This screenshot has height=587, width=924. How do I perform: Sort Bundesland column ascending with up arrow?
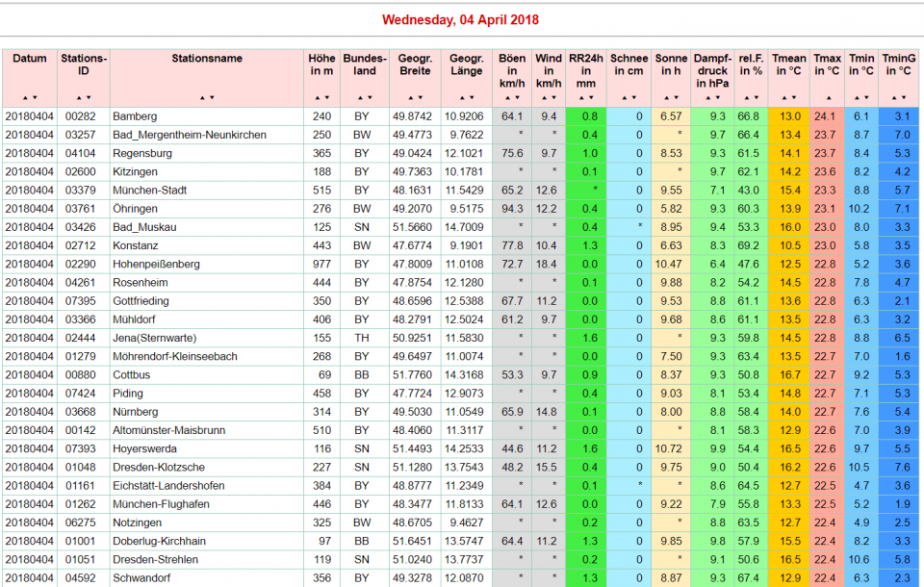coord(360,97)
